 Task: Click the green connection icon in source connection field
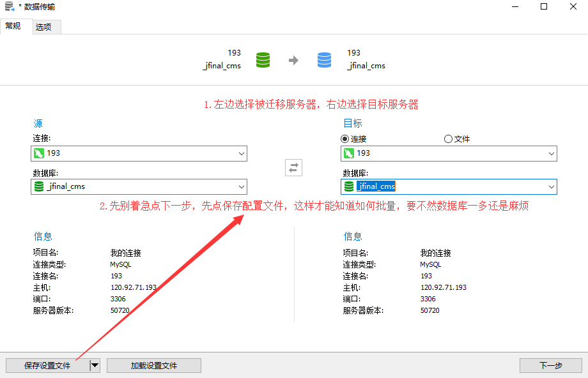(x=38, y=153)
